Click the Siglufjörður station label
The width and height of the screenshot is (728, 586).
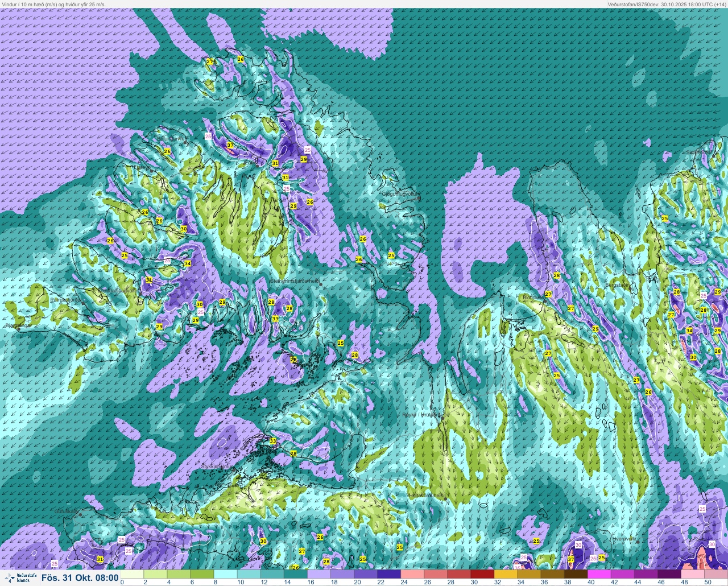[x=699, y=152]
